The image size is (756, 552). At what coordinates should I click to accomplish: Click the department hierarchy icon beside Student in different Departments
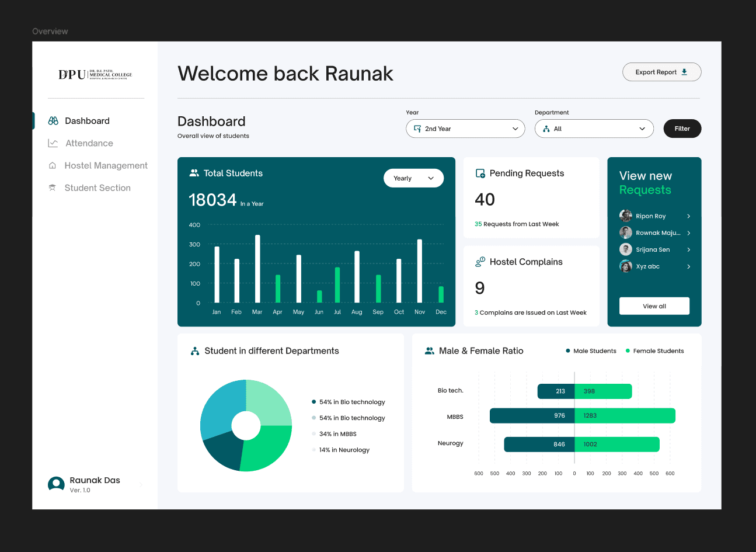tap(195, 351)
